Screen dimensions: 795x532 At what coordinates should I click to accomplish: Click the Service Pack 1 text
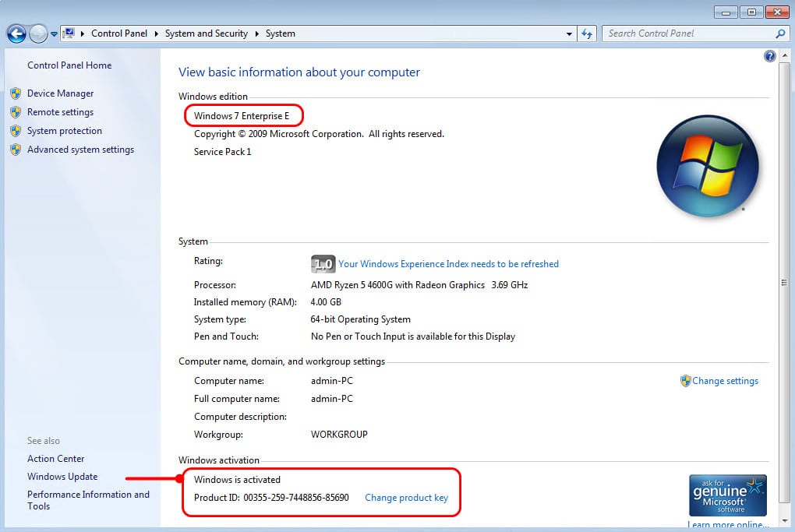223,151
